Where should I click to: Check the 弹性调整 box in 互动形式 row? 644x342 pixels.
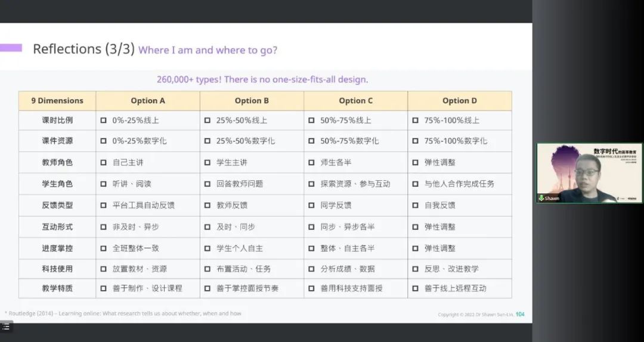(x=415, y=227)
